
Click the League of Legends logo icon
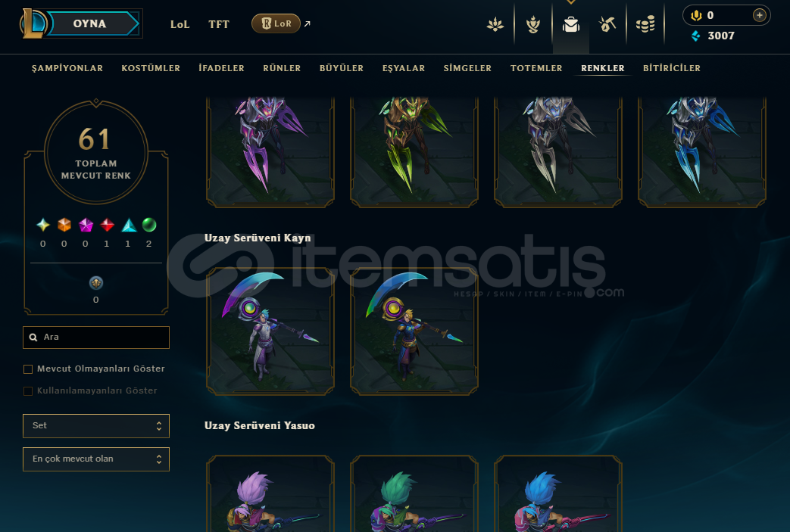tap(33, 23)
